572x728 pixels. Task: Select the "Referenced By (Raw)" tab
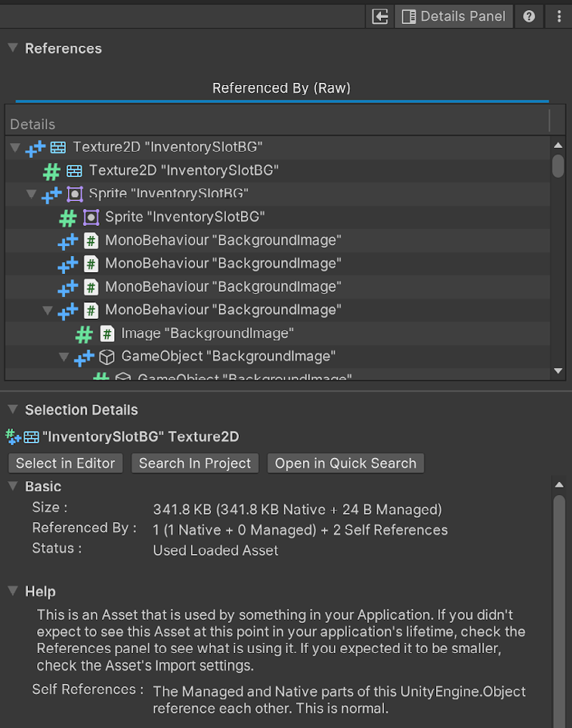[x=281, y=87]
